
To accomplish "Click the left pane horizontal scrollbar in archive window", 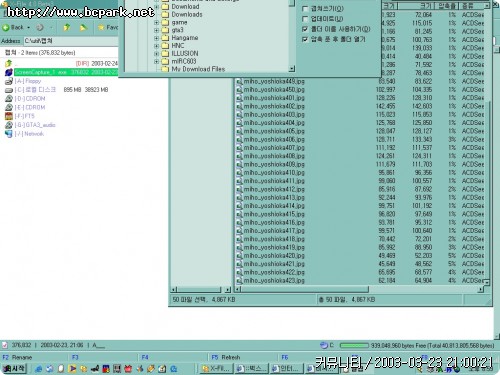I will (x=200, y=289).
